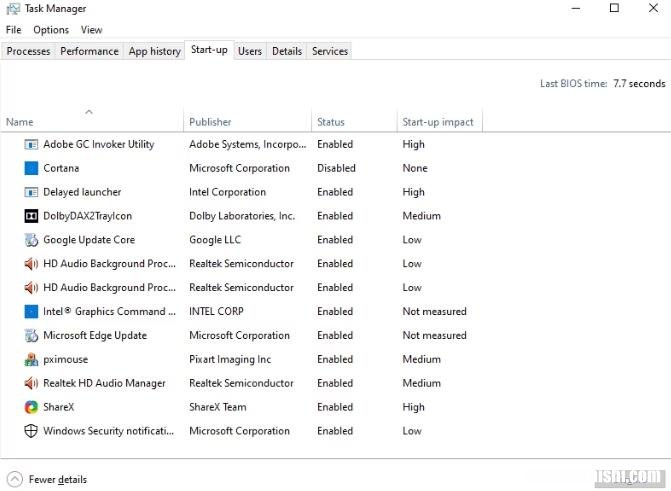This screenshot has height=491, width=671.
Task: Sort by the Start-up impact column header
Action: coord(439,122)
